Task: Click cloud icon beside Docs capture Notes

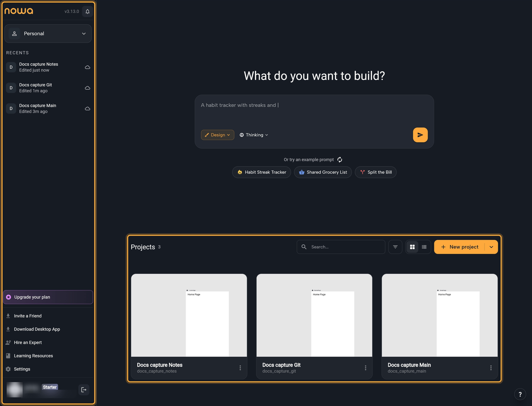Action: tap(87, 67)
